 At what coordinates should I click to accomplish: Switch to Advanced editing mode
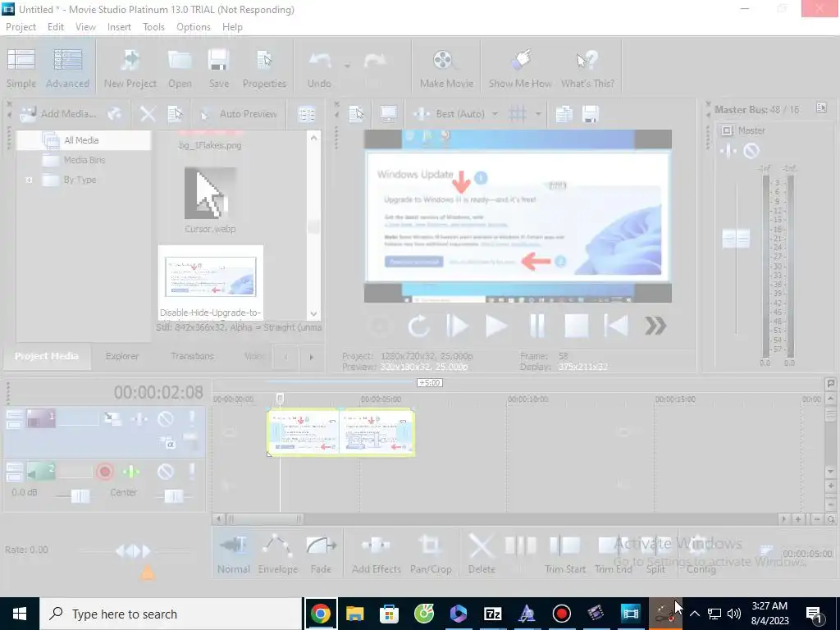pos(67,68)
